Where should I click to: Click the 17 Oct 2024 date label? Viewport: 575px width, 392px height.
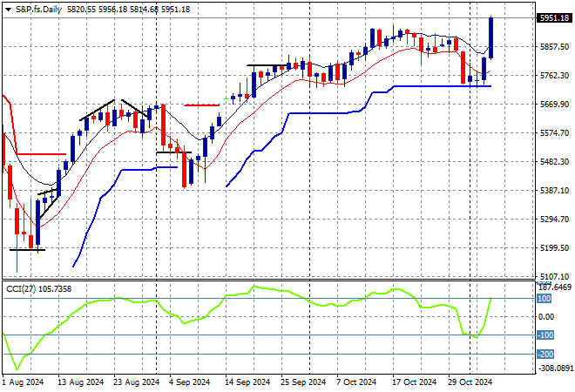pyautogui.click(x=415, y=382)
